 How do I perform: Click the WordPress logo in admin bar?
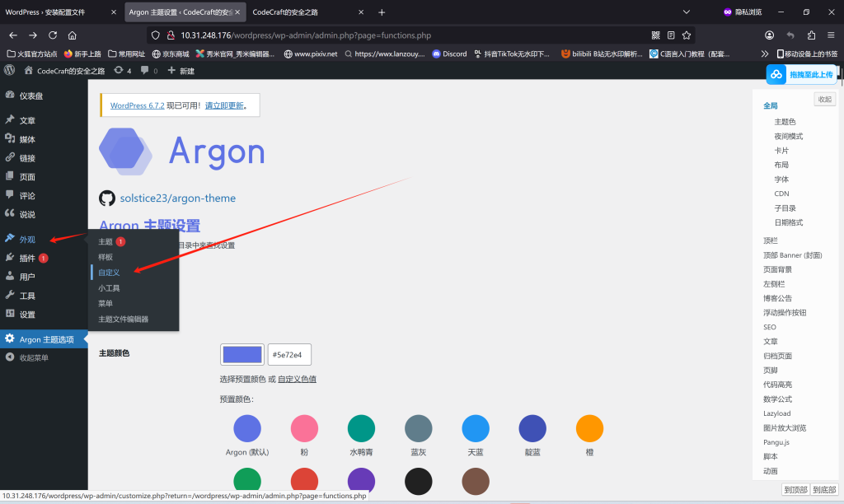(9, 70)
